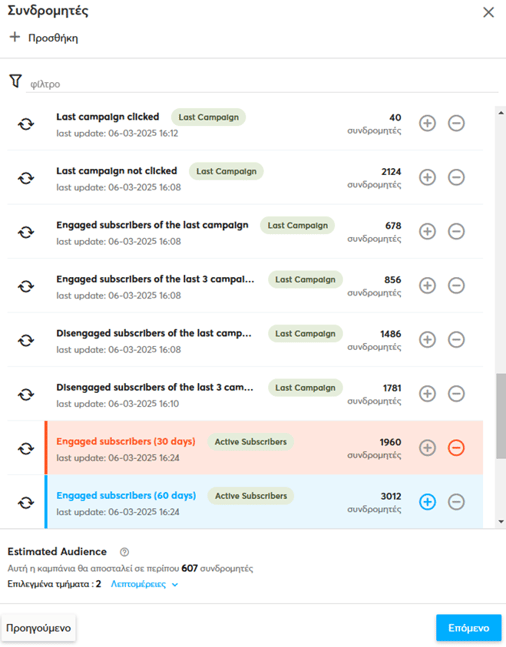The width and height of the screenshot is (506, 647).
Task: Go back with the 'Προηγούμενο' button
Action: [x=38, y=628]
